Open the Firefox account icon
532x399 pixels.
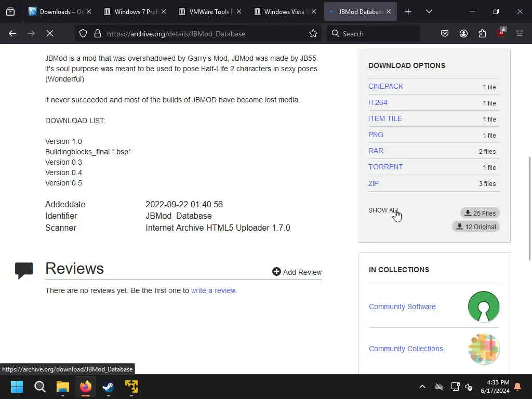tap(463, 33)
